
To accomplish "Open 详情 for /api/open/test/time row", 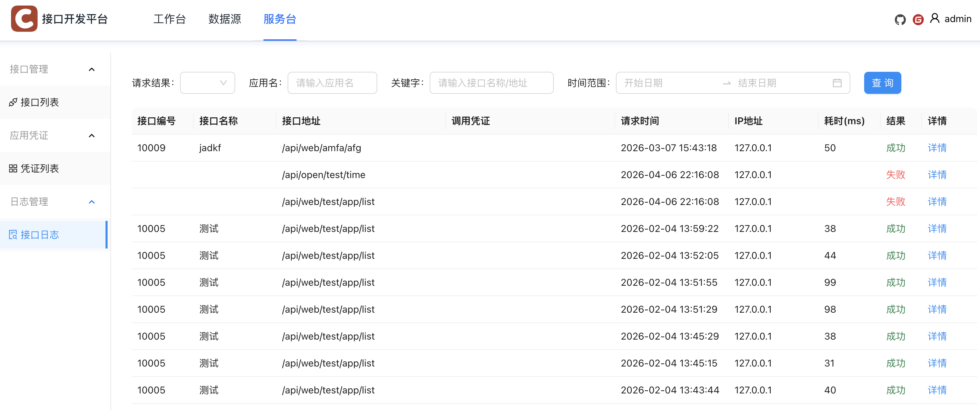I will click(x=937, y=175).
